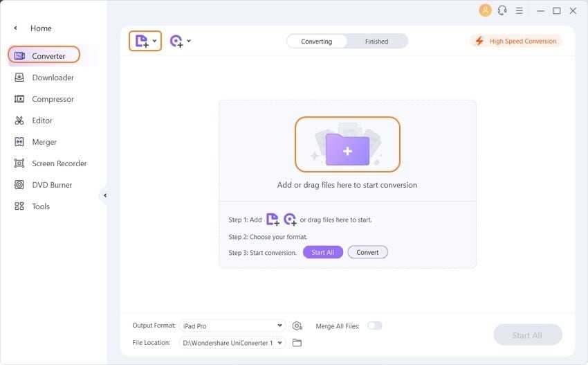Click the Add Files icon in toolbar
This screenshot has width=588, height=365.
tap(141, 41)
